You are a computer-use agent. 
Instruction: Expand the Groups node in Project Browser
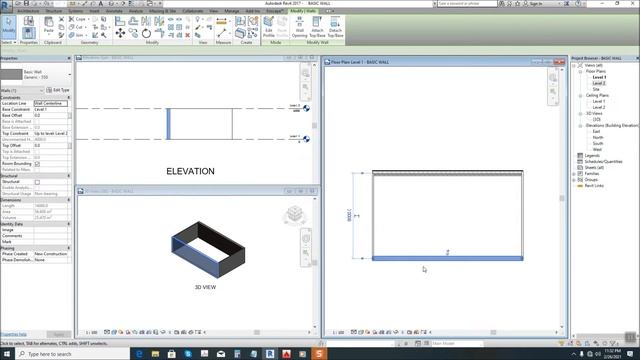(574, 180)
